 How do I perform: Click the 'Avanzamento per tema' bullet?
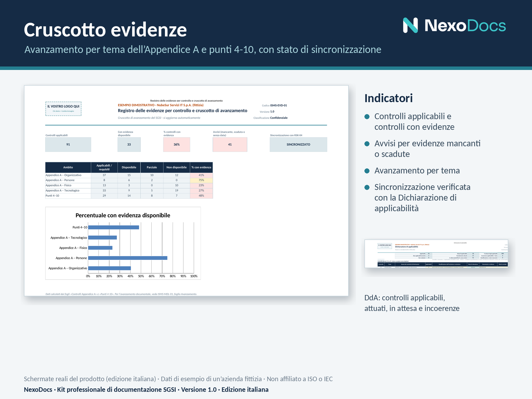(417, 171)
